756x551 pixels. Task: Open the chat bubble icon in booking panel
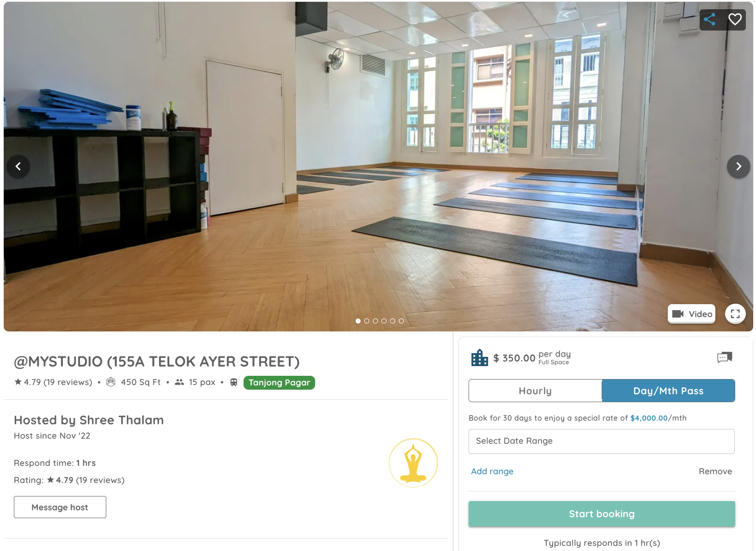(x=725, y=357)
